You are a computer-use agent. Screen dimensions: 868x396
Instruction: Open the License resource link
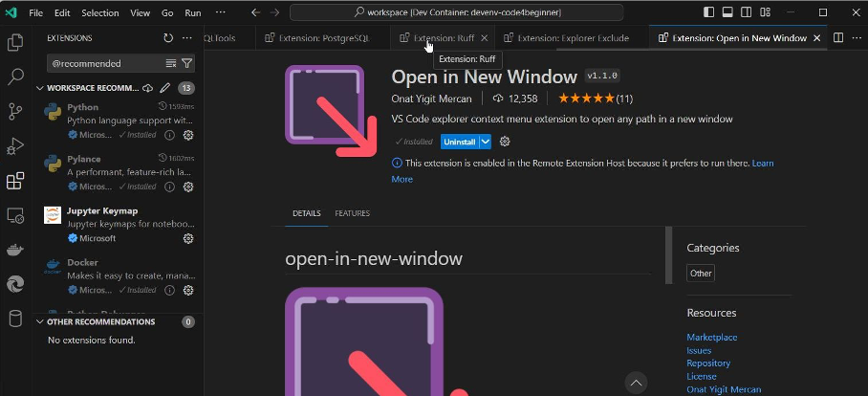pos(702,377)
